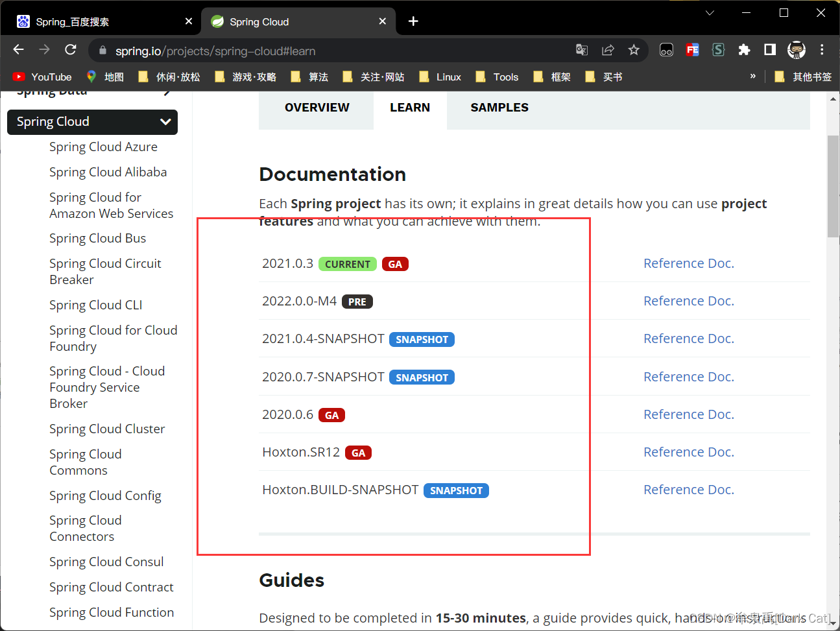The height and width of the screenshot is (631, 840).
Task: Open Spring Cloud Commons project
Action: coord(86,462)
